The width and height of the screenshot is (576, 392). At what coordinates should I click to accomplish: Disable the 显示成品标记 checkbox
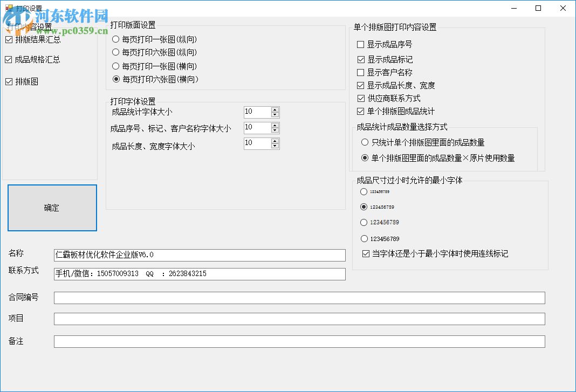(360, 58)
